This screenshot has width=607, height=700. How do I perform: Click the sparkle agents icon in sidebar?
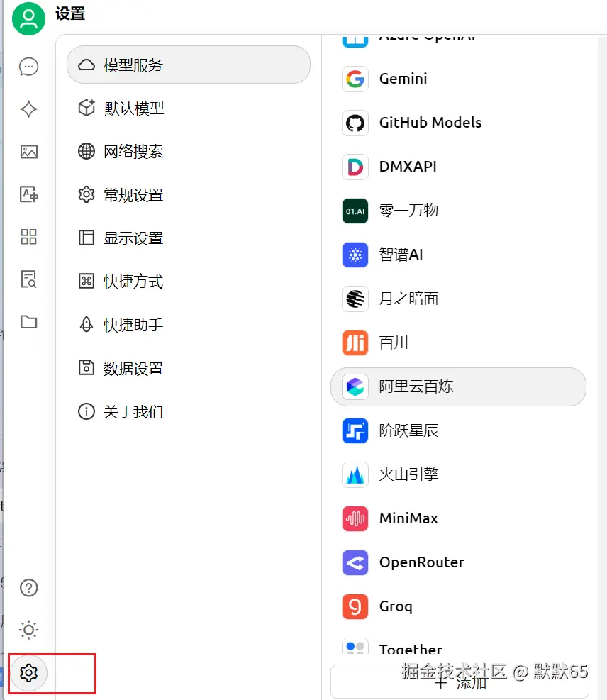click(x=28, y=109)
